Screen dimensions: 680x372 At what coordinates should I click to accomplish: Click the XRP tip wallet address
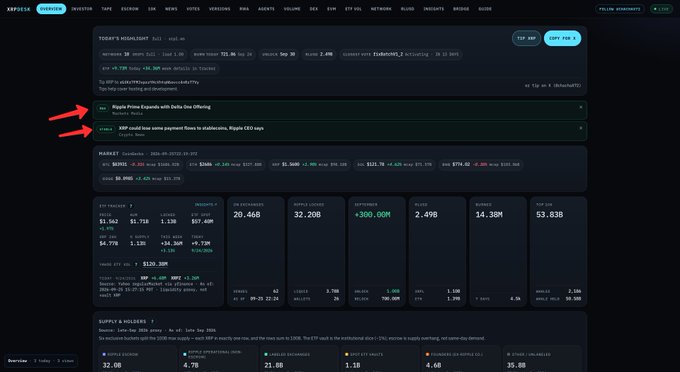[x=159, y=82]
